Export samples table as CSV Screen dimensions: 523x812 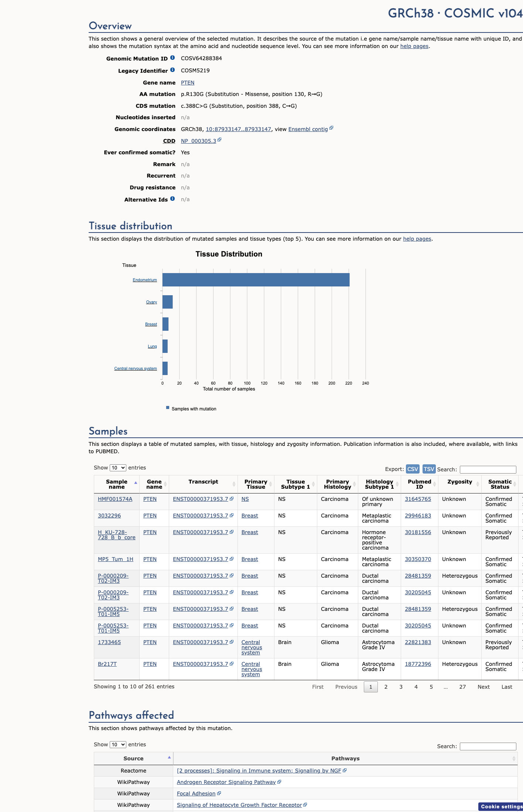click(413, 469)
